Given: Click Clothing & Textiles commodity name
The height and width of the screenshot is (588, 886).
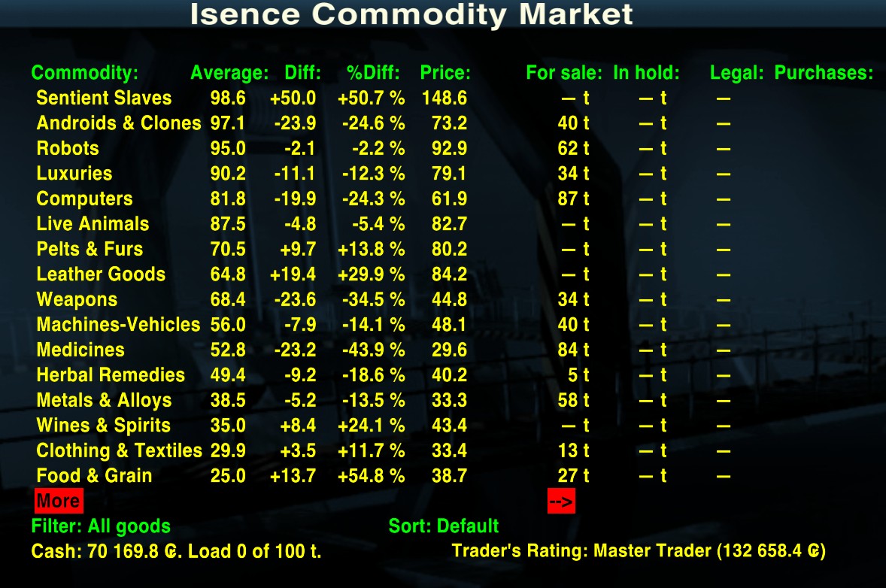Looking at the screenshot, I should [x=119, y=451].
